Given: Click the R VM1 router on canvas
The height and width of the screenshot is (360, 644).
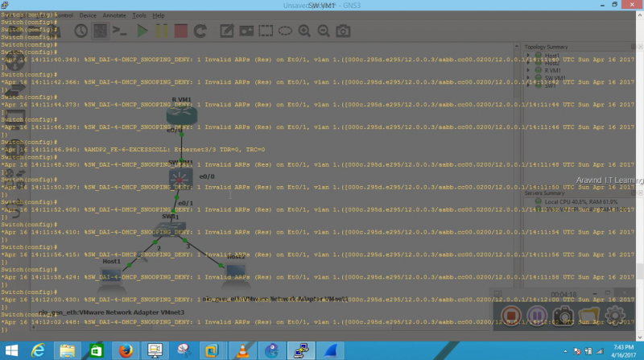Looking at the screenshot, I should [x=181, y=116].
